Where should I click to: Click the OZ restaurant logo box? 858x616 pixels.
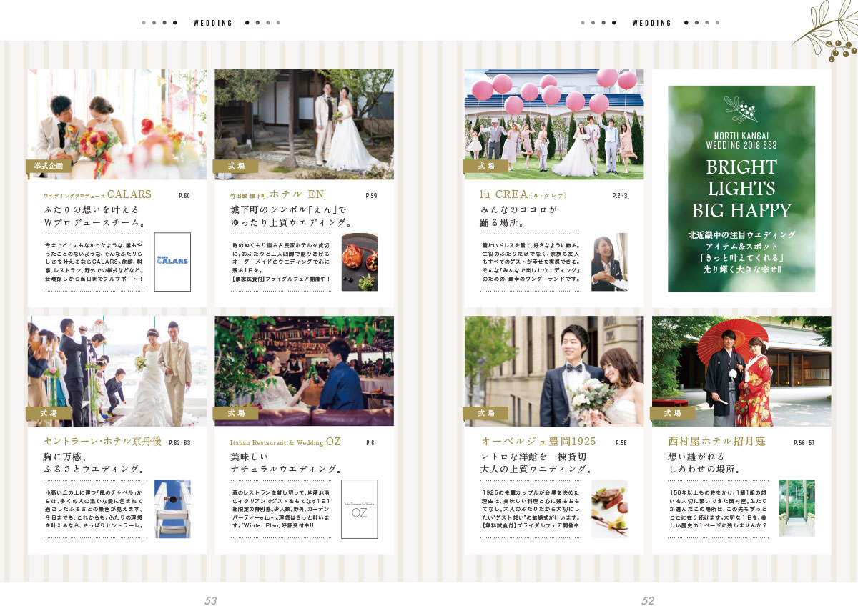pos(359,509)
